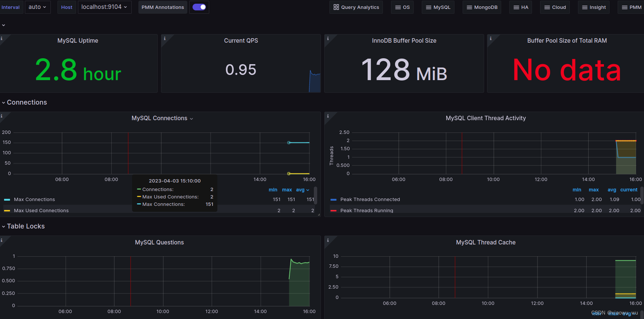The height and width of the screenshot is (319, 644).
Task: Sort Thread Activity legend by avg column
Action: (612, 190)
